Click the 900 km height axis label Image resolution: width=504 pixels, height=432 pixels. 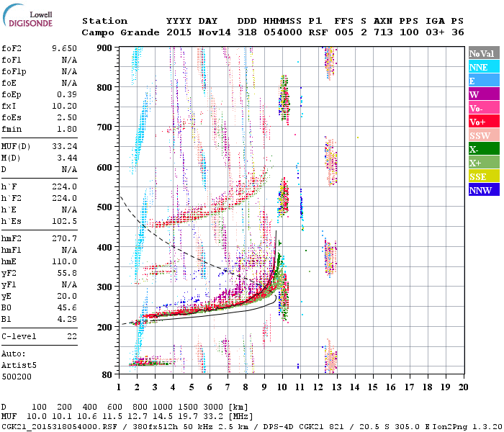[x=104, y=48]
